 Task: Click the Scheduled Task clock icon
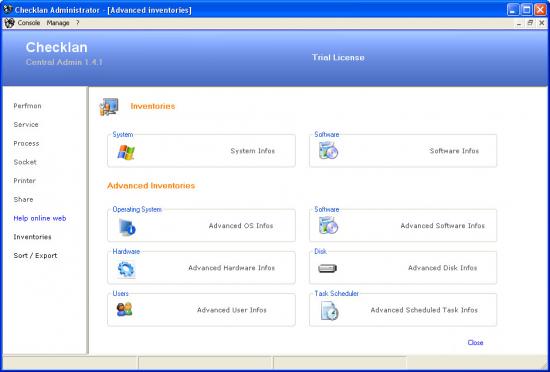click(x=330, y=311)
